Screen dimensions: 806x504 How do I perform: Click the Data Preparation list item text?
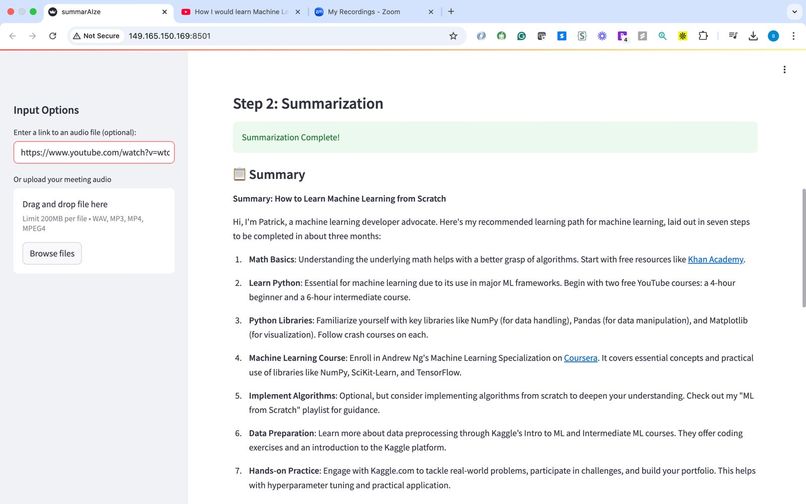(496, 440)
